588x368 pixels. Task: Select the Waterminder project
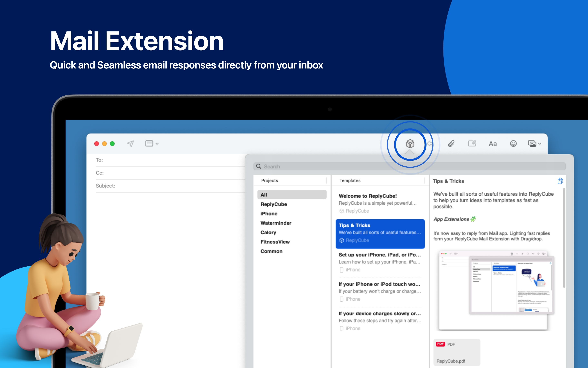tap(292, 223)
